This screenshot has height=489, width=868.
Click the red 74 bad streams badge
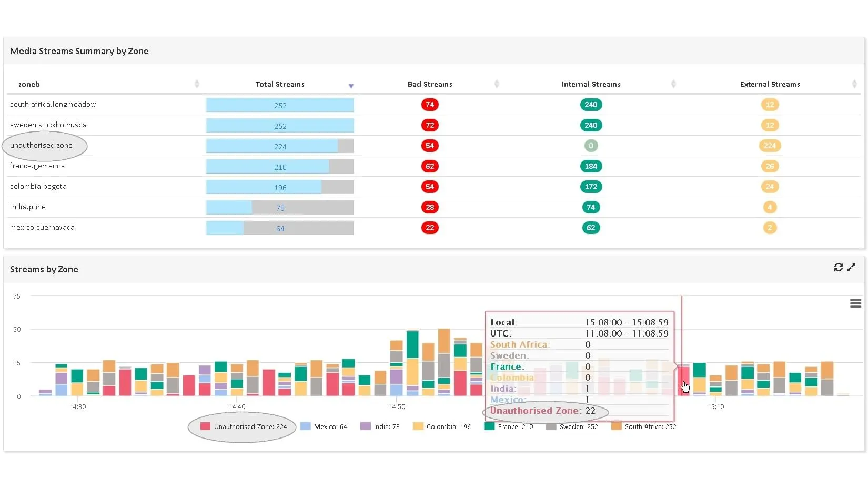430,105
